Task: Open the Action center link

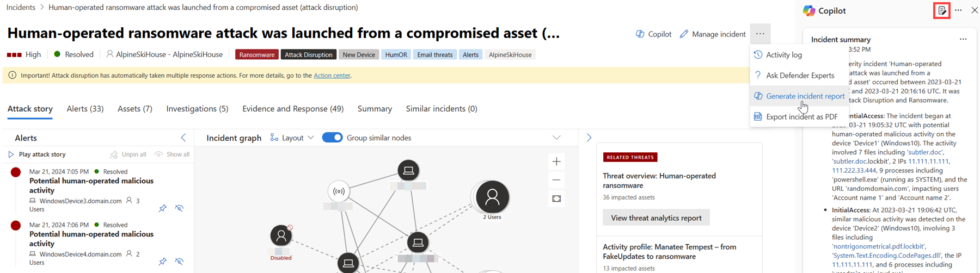Action: coord(332,76)
